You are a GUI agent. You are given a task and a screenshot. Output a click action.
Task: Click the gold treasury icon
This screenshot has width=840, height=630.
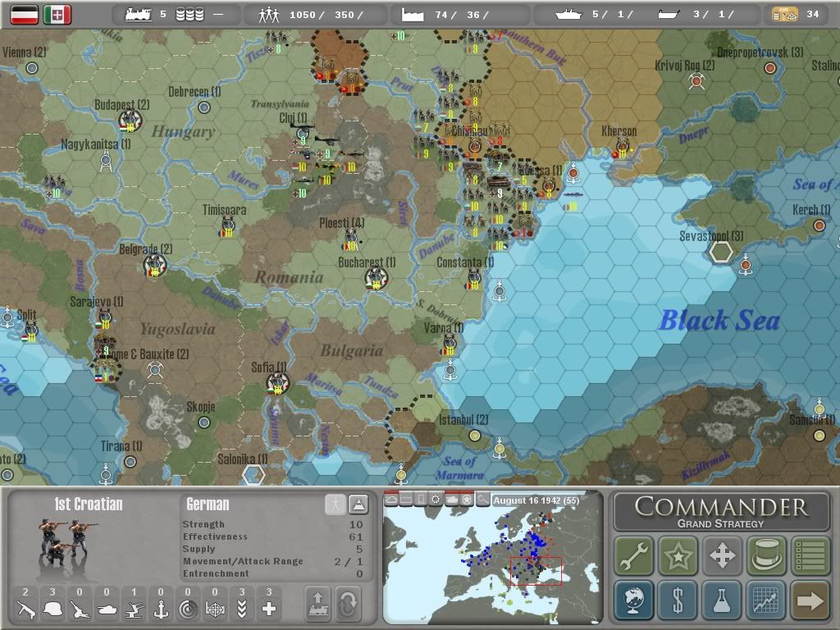coord(785,15)
